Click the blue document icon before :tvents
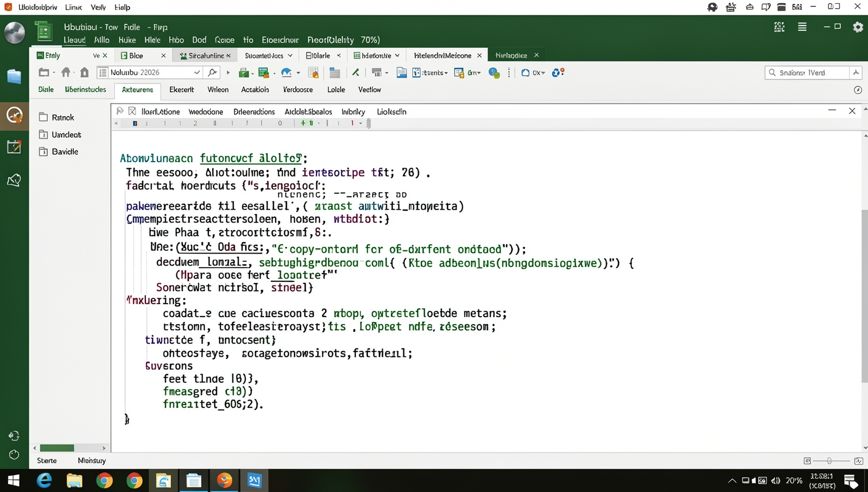The width and height of the screenshot is (868, 492). (x=401, y=72)
